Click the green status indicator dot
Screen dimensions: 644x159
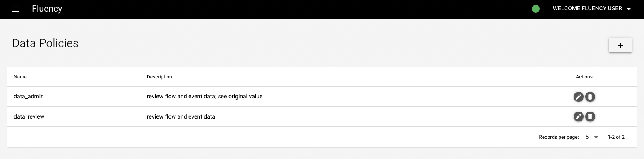(536, 9)
